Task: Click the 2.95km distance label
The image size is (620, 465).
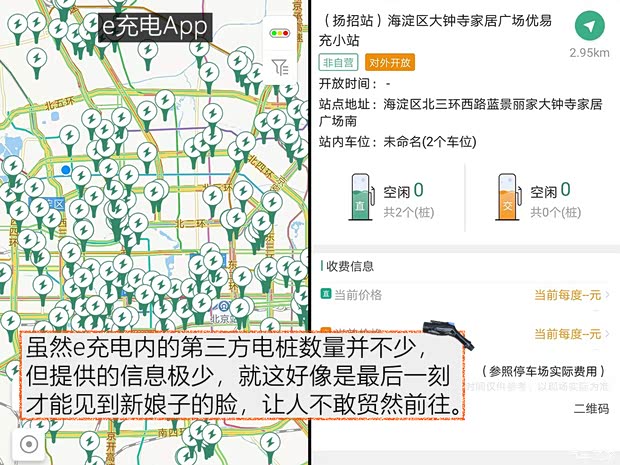Action: (x=590, y=53)
